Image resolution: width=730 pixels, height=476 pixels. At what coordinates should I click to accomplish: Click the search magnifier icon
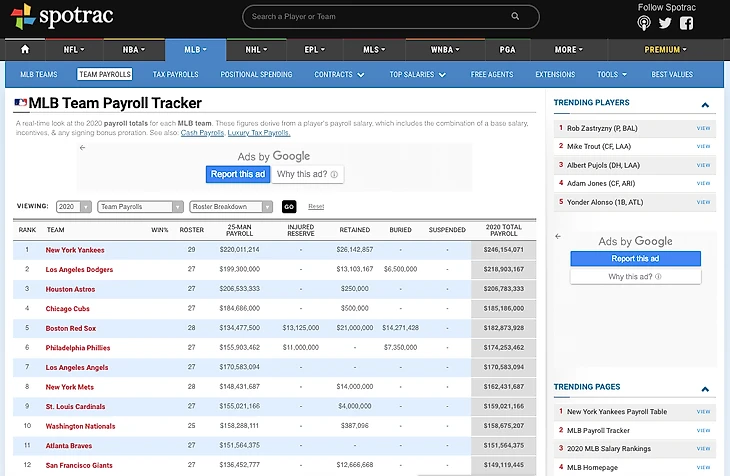tap(515, 17)
